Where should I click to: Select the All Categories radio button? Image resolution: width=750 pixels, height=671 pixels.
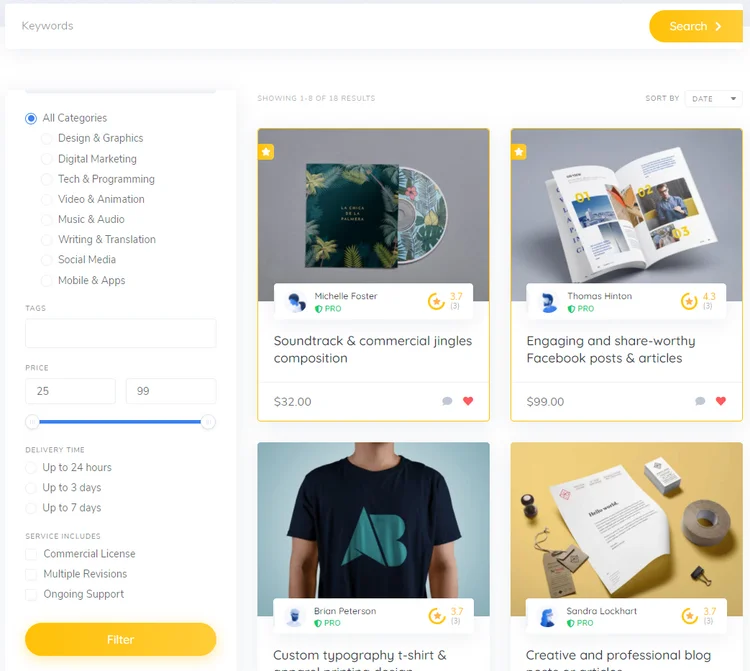(31, 118)
